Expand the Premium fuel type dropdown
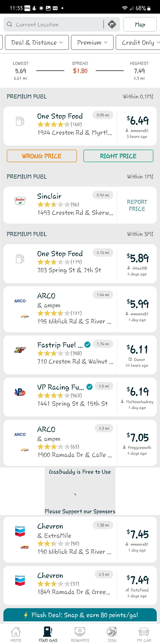The width and height of the screenshot is (160, 644). 92,42
